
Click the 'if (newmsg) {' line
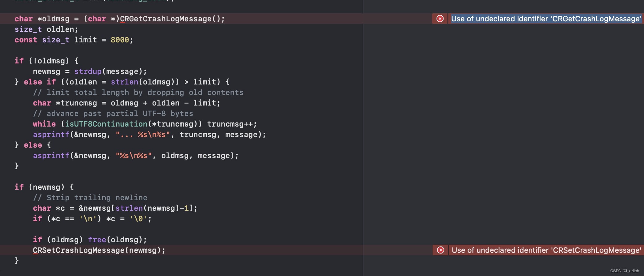44,187
